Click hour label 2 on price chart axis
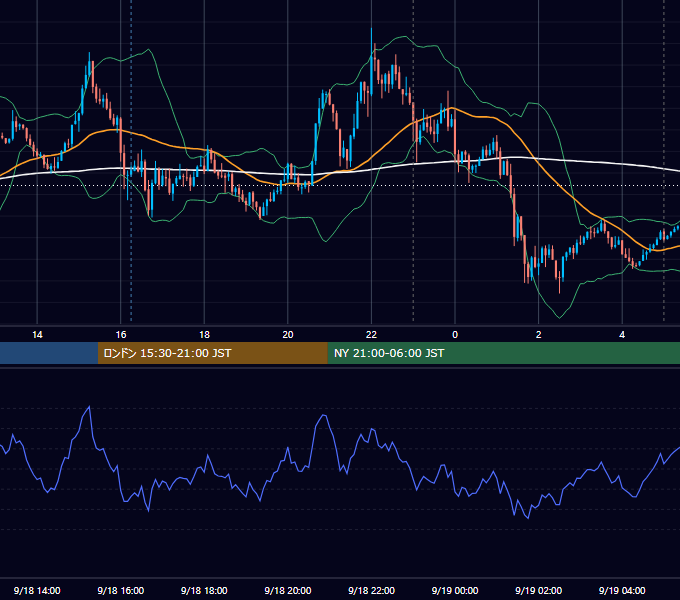 pyautogui.click(x=538, y=335)
